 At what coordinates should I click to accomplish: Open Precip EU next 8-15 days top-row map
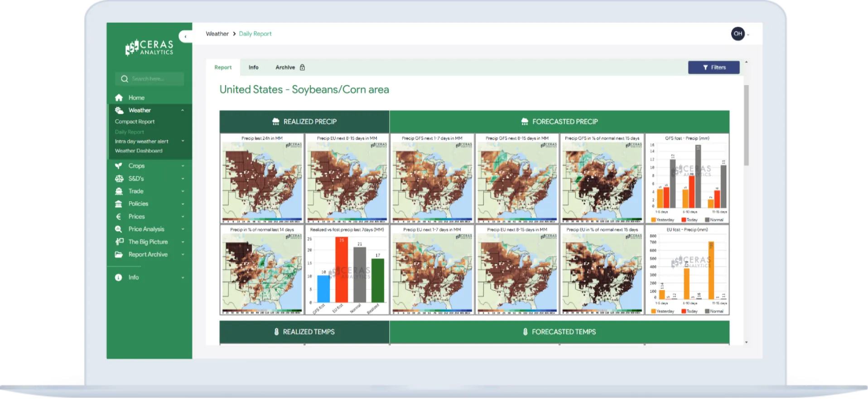[x=347, y=179]
